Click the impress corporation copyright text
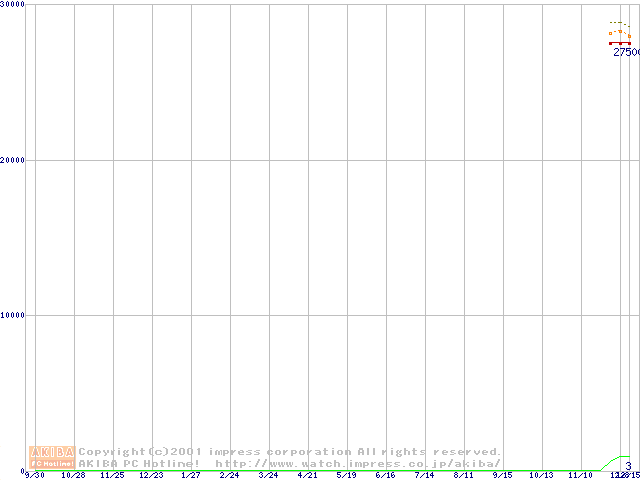Viewport: 640px width, 480px height. [x=290, y=452]
